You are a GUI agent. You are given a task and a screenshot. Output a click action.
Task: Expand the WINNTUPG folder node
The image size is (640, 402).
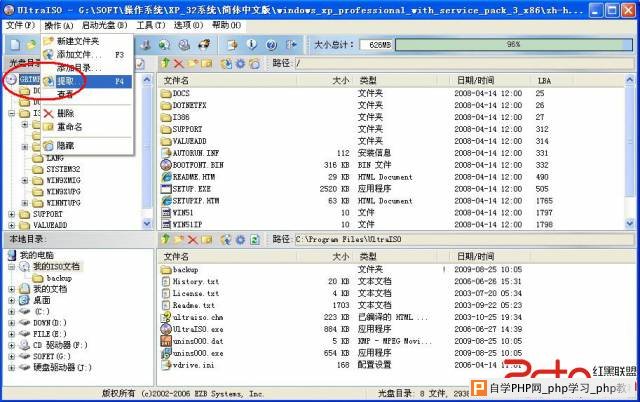pyautogui.click(x=25, y=202)
